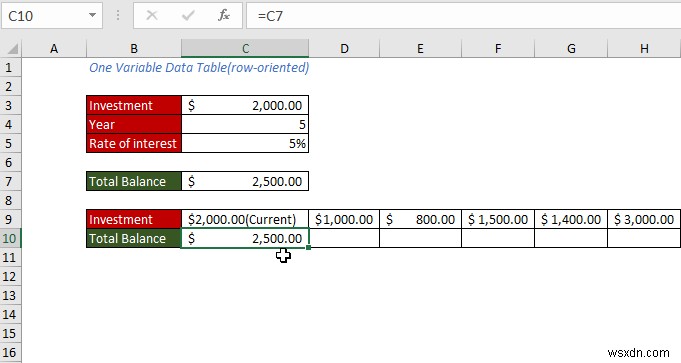Select row 9 header
Image resolution: width=681 pixels, height=363 pixels.
10,220
